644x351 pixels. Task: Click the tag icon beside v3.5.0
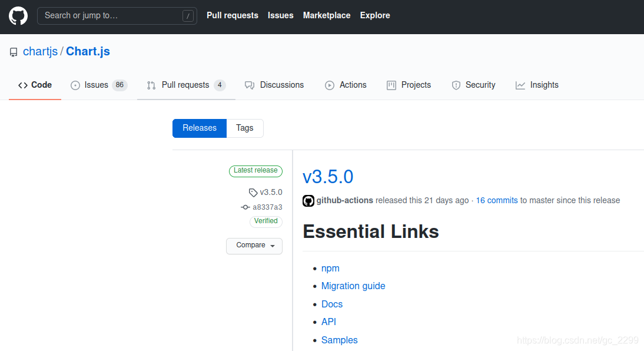[x=253, y=193]
